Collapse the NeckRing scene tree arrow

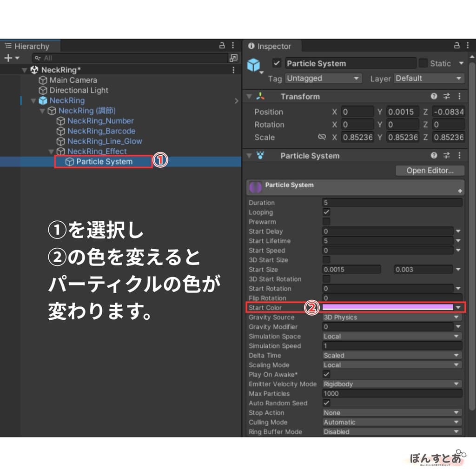pyautogui.click(x=25, y=70)
